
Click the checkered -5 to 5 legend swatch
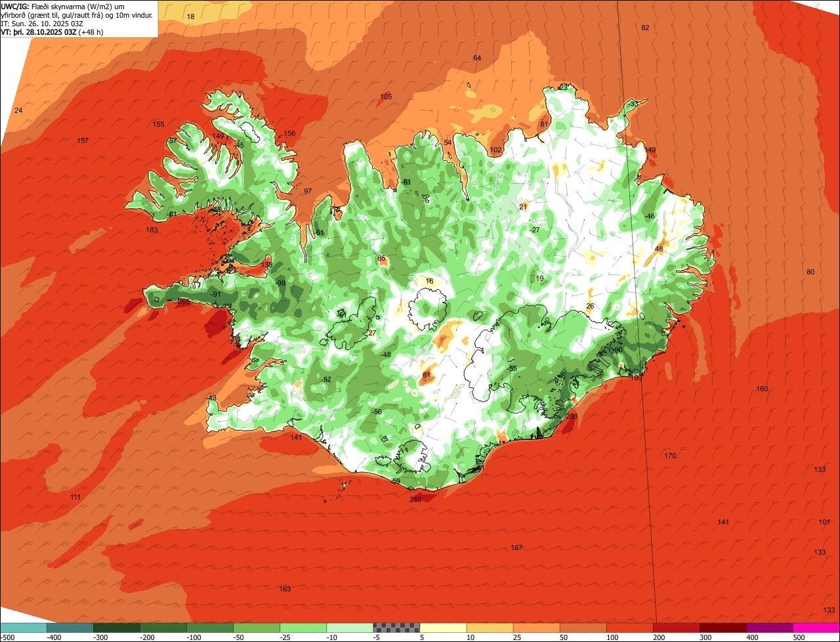(396, 628)
